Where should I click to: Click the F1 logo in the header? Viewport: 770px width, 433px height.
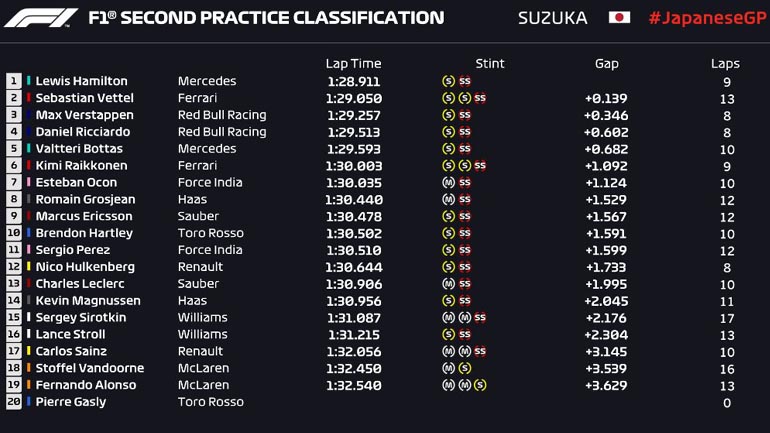point(40,18)
